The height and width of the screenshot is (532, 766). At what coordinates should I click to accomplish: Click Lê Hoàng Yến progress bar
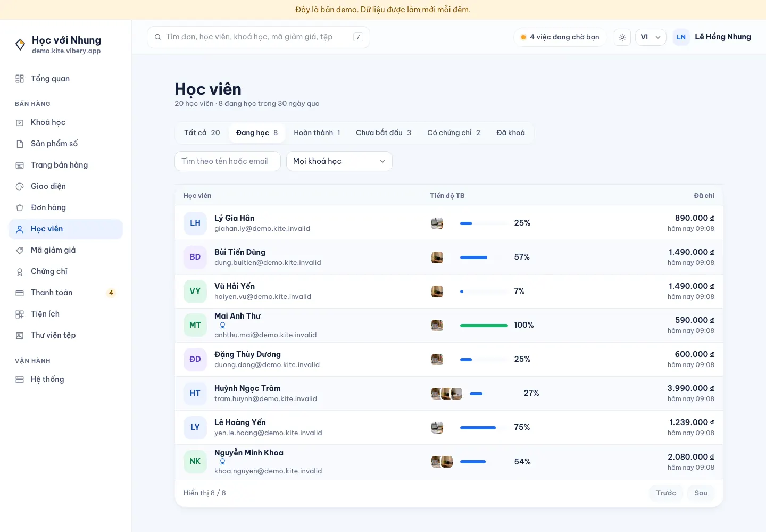pos(484,427)
